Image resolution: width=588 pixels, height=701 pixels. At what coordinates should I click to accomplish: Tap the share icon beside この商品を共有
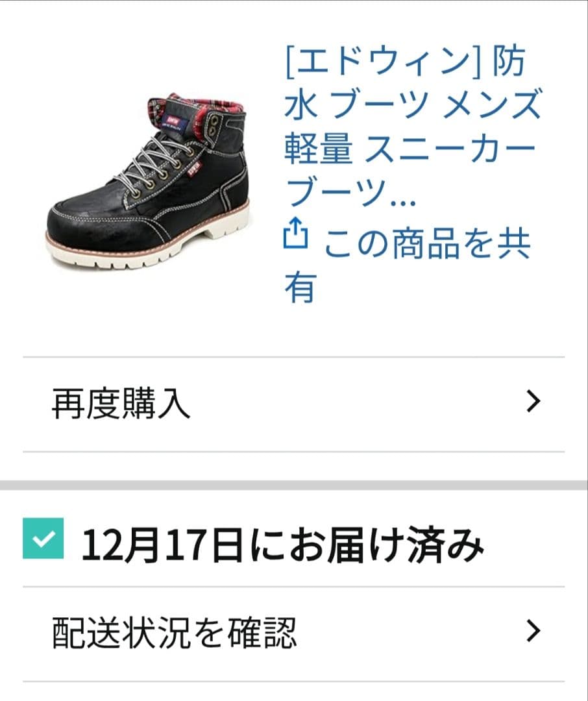(295, 233)
